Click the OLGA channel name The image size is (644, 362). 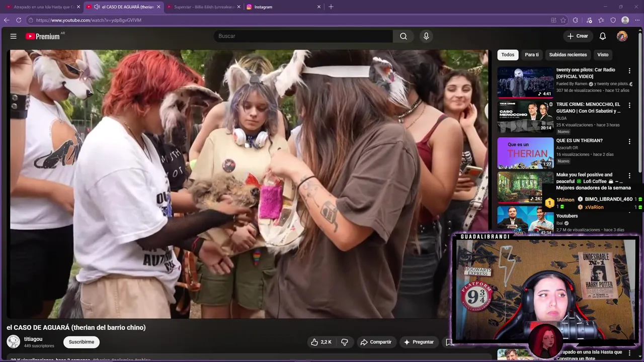pyautogui.click(x=561, y=118)
